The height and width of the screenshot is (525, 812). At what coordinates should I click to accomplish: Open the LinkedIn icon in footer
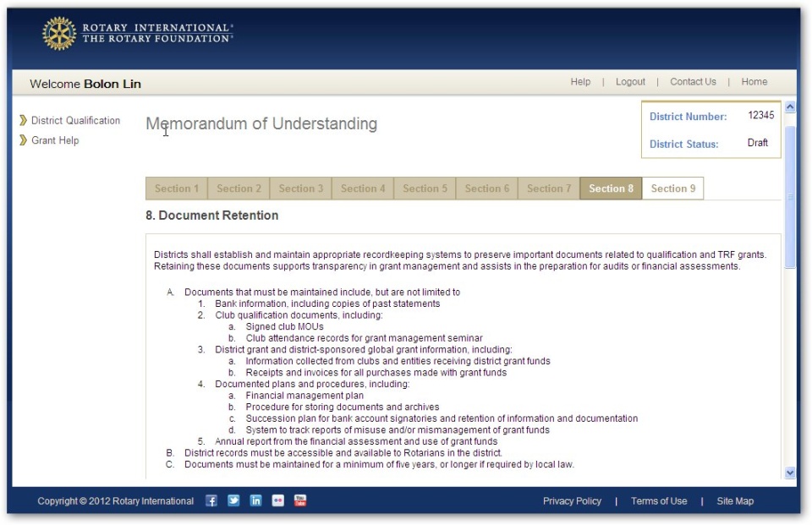point(255,500)
